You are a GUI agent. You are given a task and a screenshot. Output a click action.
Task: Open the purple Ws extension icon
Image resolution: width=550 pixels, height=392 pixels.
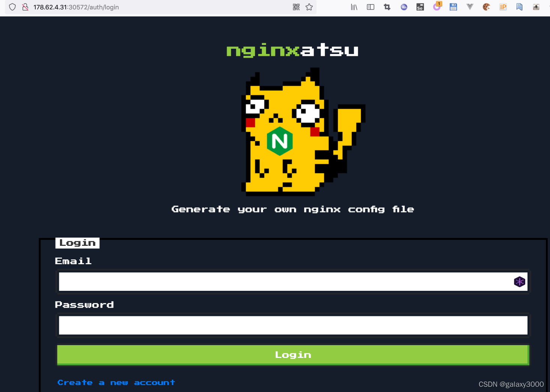point(404,7)
